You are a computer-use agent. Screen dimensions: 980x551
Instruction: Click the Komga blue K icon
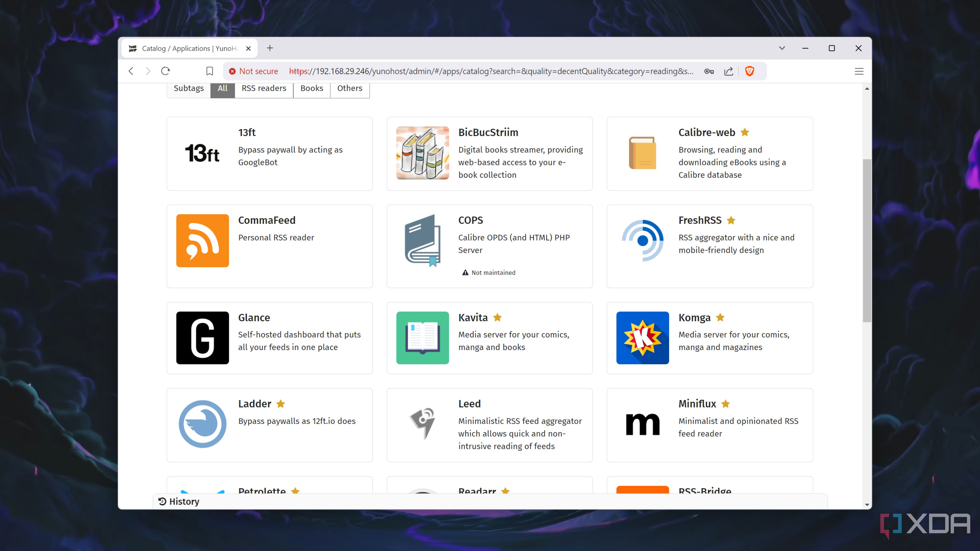pos(642,338)
